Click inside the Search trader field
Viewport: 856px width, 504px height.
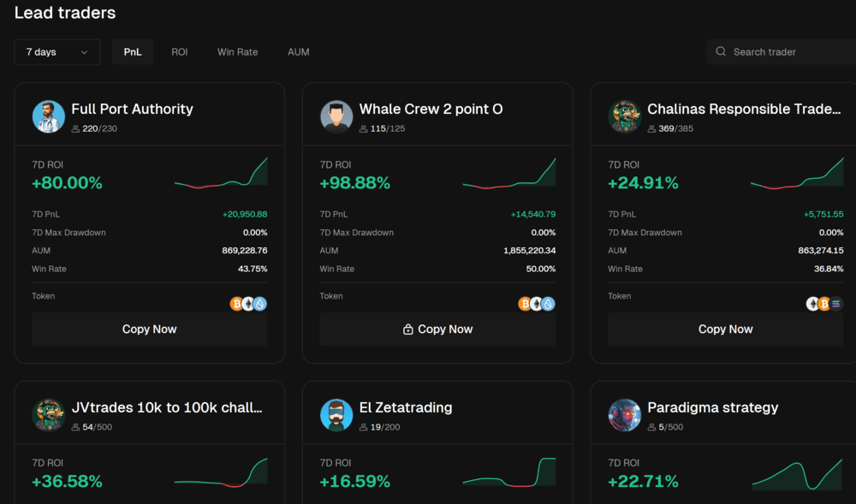coord(779,51)
